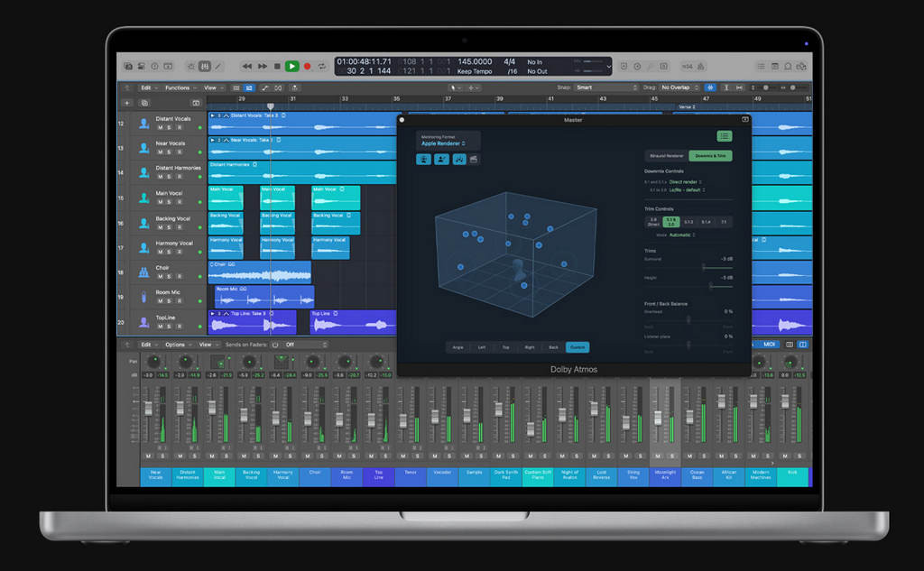Viewport: 924px width, 571px height.
Task: Solo the Main Vocal track
Action: click(169, 201)
